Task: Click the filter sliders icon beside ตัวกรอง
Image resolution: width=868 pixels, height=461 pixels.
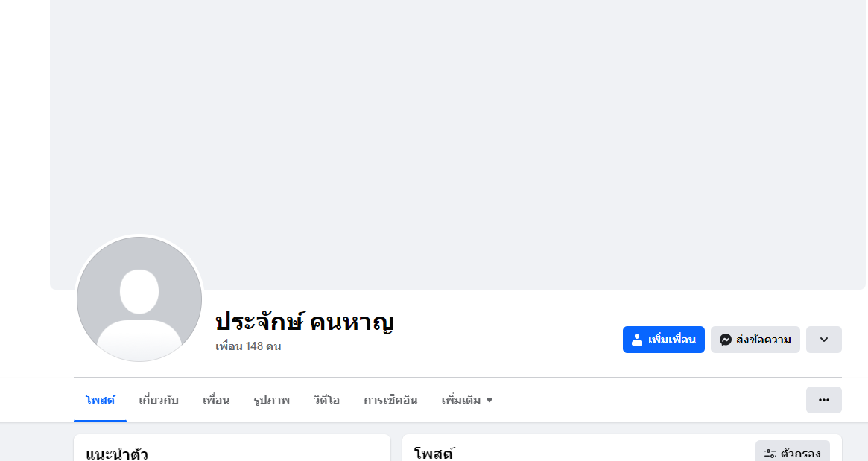Action: coord(770,453)
